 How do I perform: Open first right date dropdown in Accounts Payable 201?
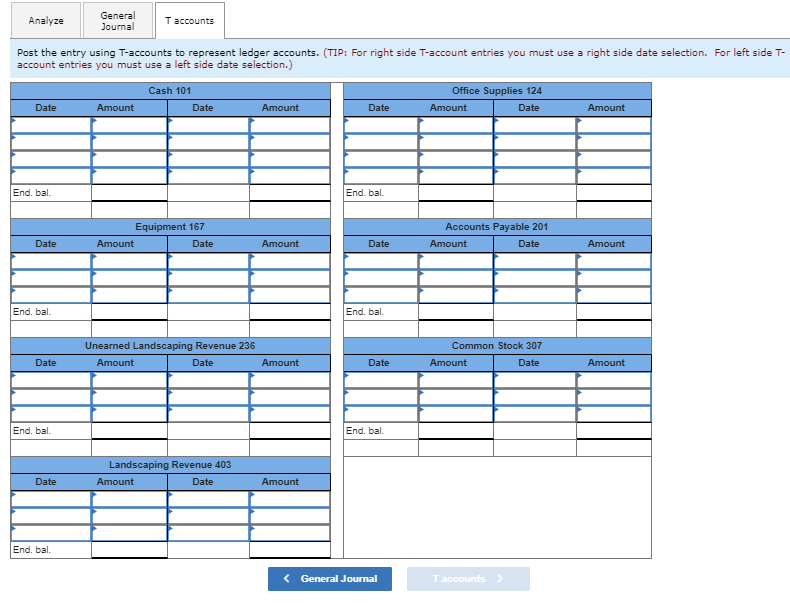click(535, 261)
